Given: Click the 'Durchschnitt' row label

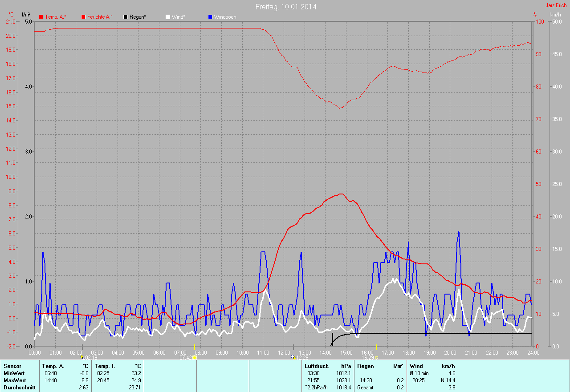Looking at the screenshot, I should tap(20, 388).
